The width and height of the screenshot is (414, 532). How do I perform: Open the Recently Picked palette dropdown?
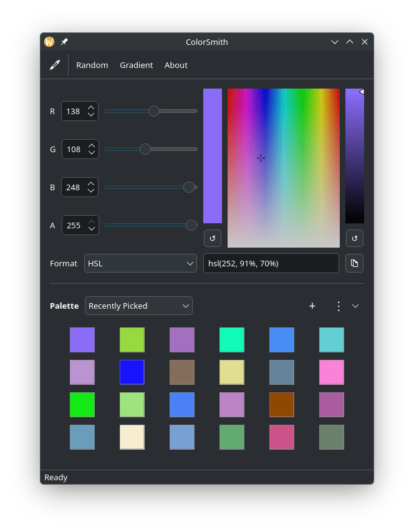click(138, 306)
